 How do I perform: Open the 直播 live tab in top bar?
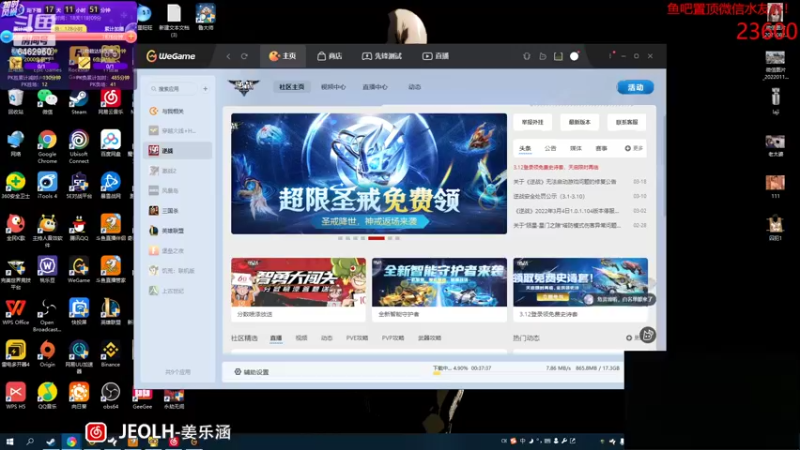[x=435, y=56]
